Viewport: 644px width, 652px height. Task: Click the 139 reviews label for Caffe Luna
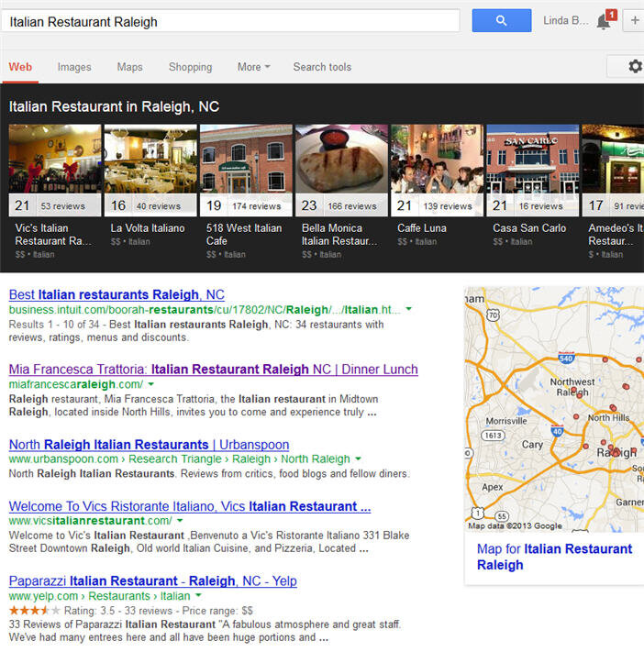pos(448,205)
